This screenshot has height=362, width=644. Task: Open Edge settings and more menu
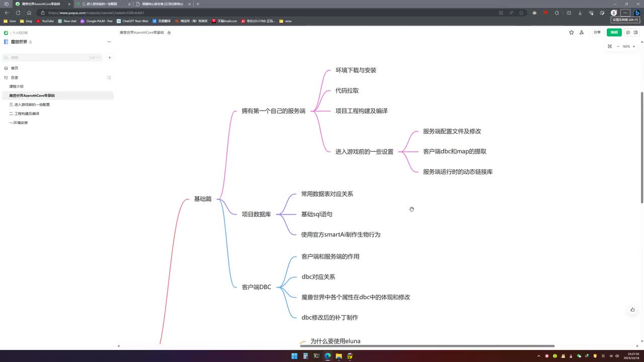pyautogui.click(x=625, y=13)
